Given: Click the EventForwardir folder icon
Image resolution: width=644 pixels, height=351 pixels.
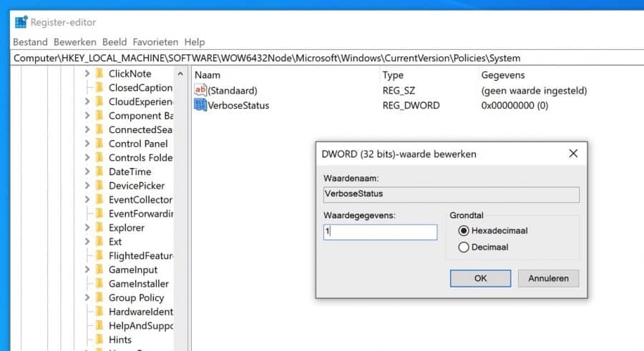Looking at the screenshot, I should click(99, 213).
